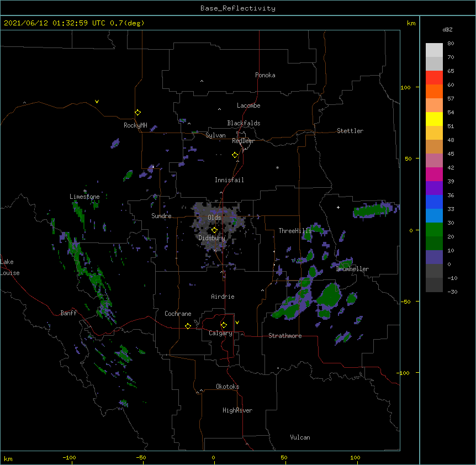Select the mauve 42–45 dBZ legend swatch
This screenshot has height=465, width=476.
click(434, 160)
